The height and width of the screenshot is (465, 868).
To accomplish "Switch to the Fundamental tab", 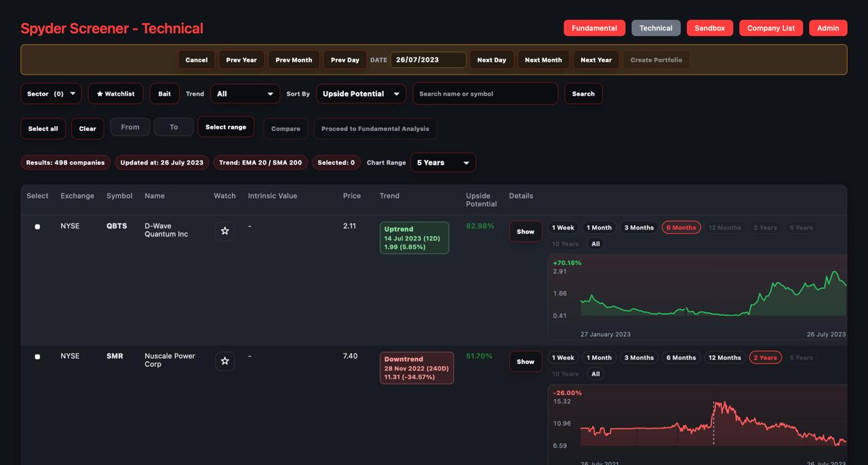I will 594,28.
